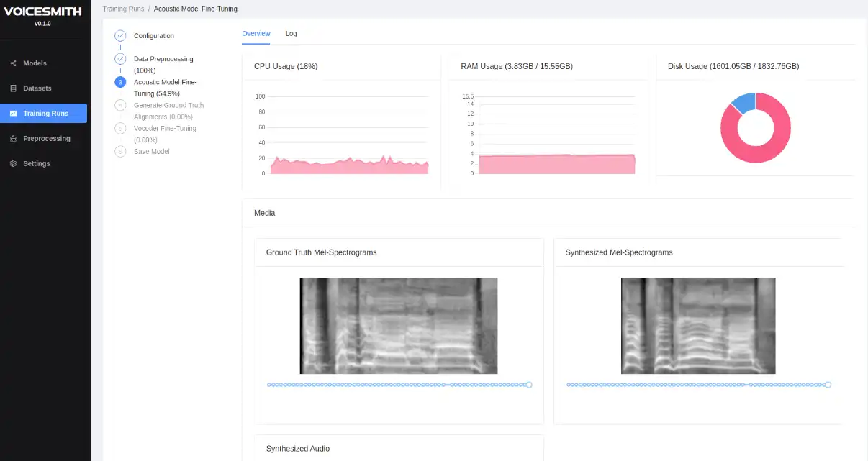Open the Datasets menu item
This screenshot has width=868, height=461.
coord(43,88)
